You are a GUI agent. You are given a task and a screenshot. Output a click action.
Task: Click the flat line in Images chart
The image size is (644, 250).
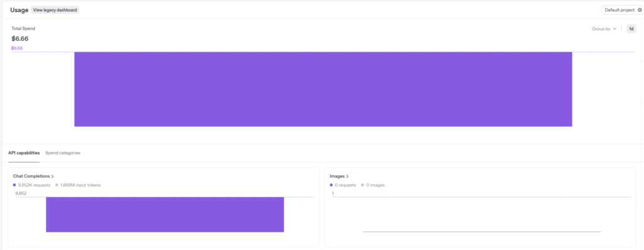481,232
